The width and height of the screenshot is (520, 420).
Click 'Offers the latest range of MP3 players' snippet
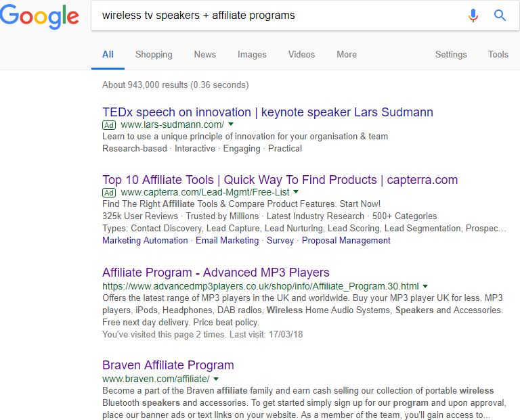(303, 310)
